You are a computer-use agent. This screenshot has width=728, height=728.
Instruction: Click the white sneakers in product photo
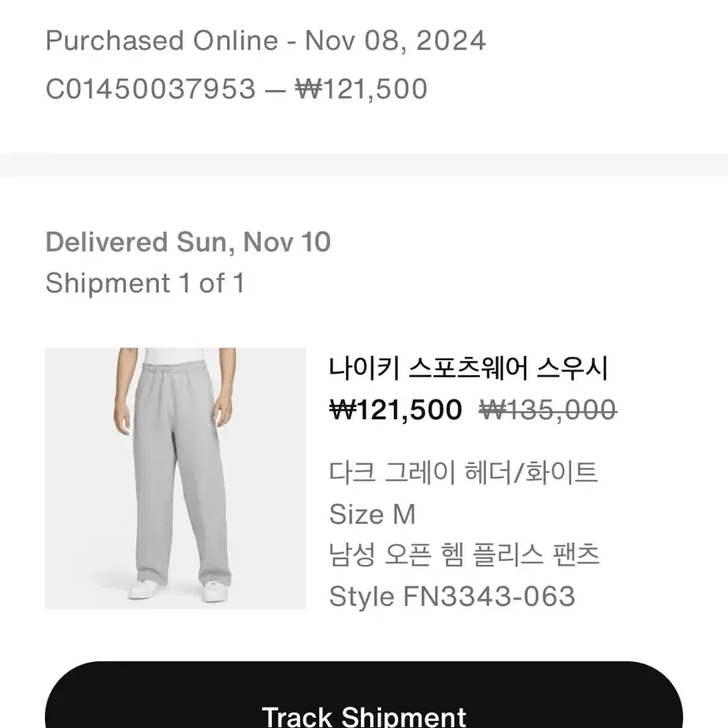[179, 591]
